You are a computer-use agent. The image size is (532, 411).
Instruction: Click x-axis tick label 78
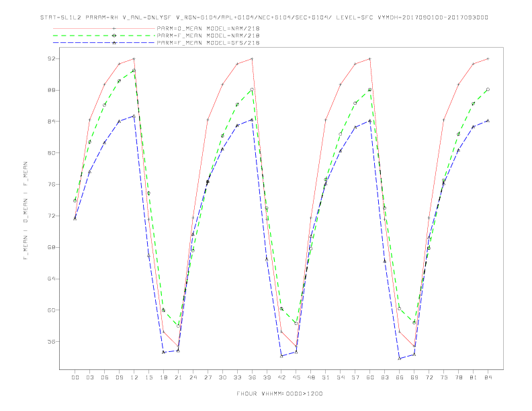[458, 377]
